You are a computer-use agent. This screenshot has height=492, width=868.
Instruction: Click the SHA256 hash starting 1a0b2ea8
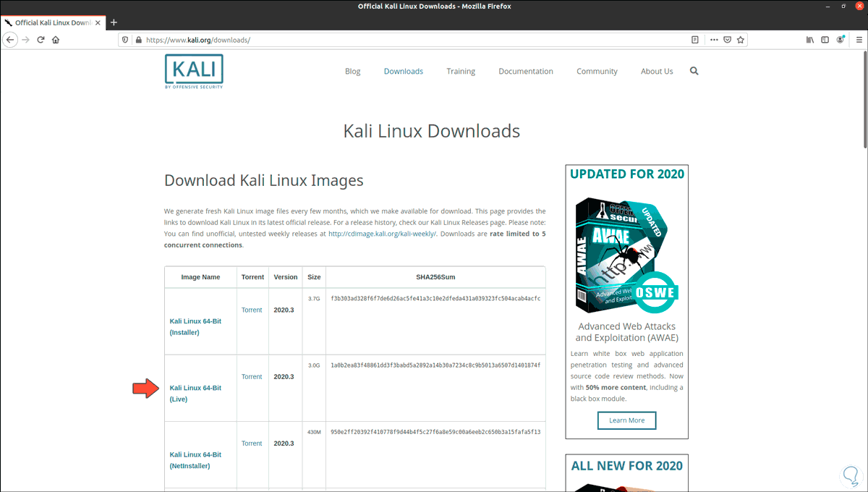pyautogui.click(x=435, y=365)
